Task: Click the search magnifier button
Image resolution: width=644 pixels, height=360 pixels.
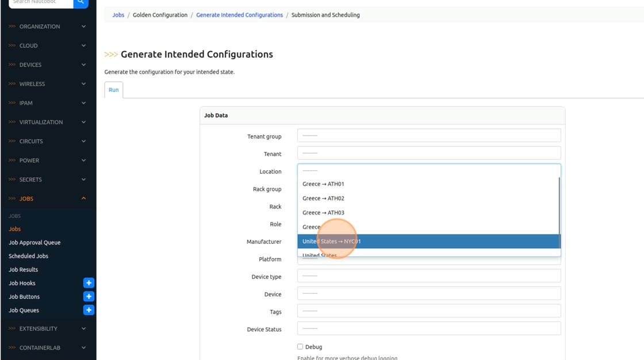Action: point(80,2)
